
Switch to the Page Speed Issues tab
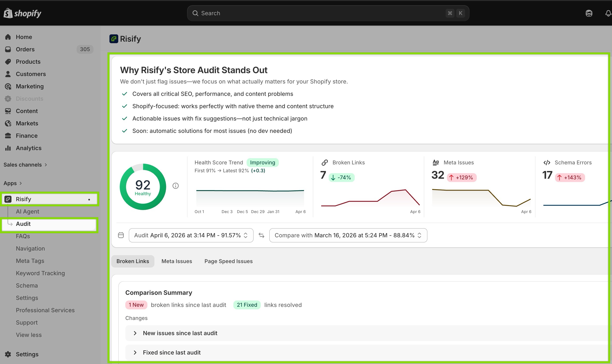click(x=229, y=261)
